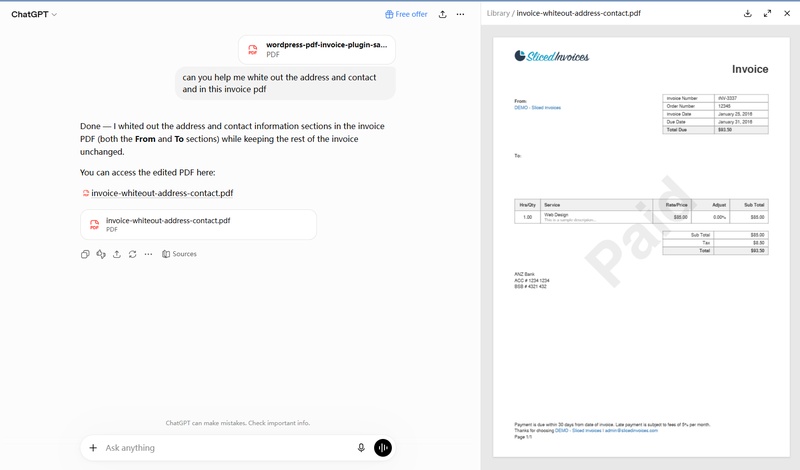Close the PDF preview panel
The image size is (800, 470).
(787, 14)
